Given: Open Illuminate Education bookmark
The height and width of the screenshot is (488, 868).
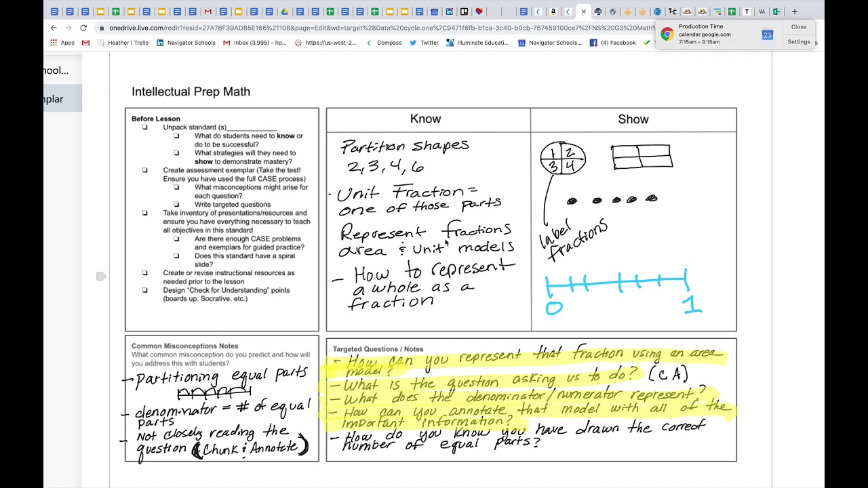Looking at the screenshot, I should pos(477,43).
